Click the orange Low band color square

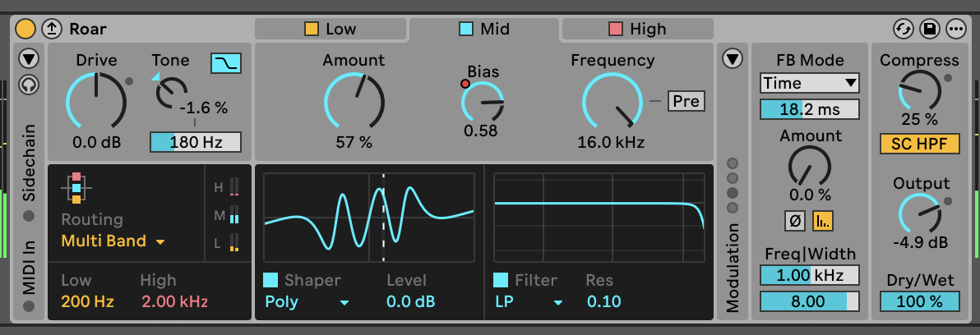pyautogui.click(x=312, y=29)
